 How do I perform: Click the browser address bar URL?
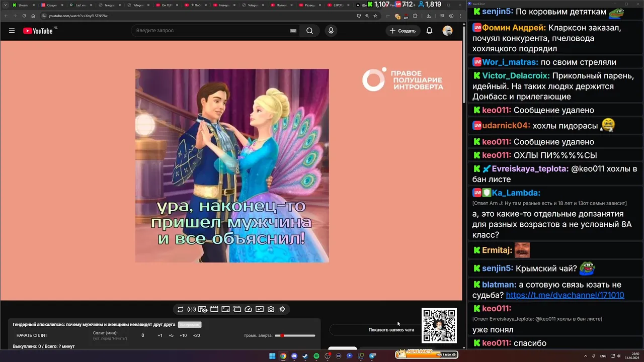point(78,16)
